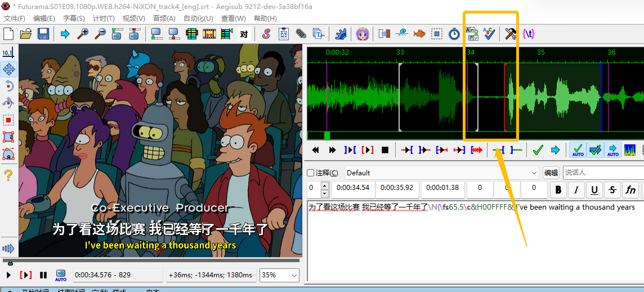Save the subtitle file with floppy icon
This screenshot has height=292, width=644.
tap(43, 34)
